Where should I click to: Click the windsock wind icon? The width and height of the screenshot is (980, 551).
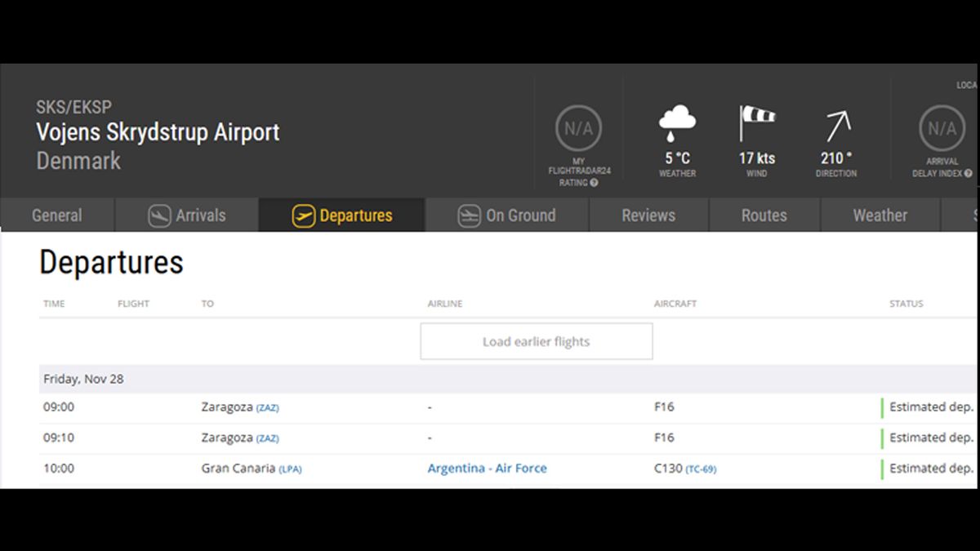click(756, 123)
